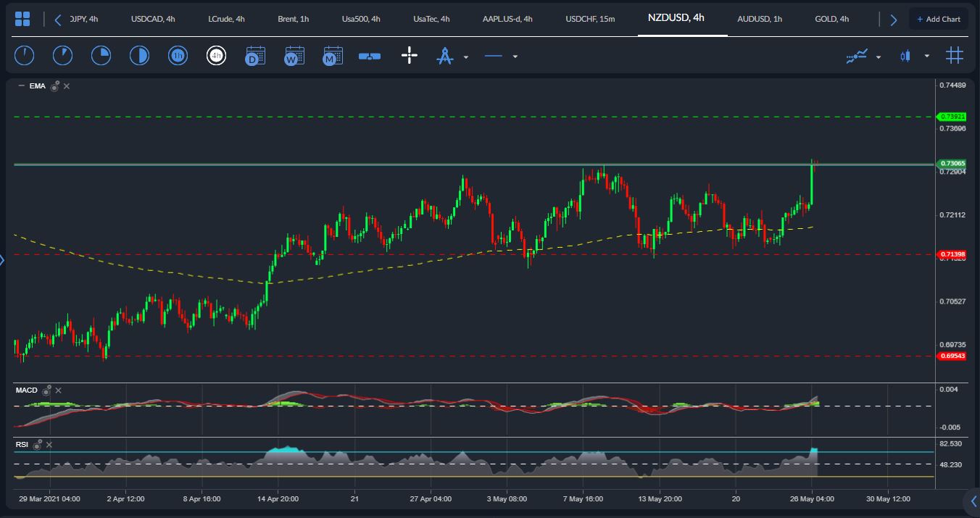Select the 4h timeframe button
This screenshot has width=980, height=518.
pos(216,55)
